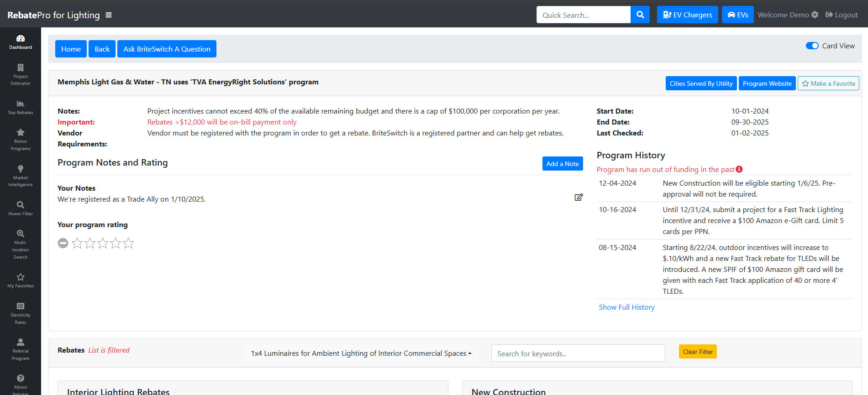This screenshot has width=868, height=395.
Task: Open My Favorites in the sidebar
Action: [21, 281]
